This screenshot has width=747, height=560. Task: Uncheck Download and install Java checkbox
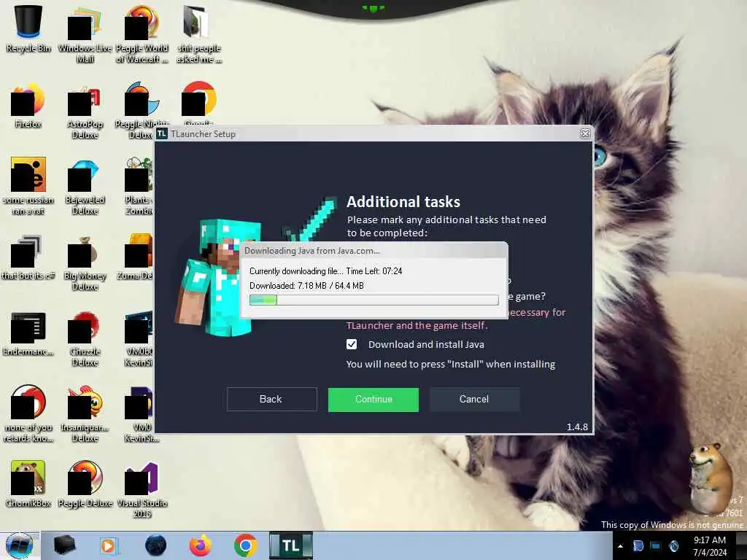352,344
